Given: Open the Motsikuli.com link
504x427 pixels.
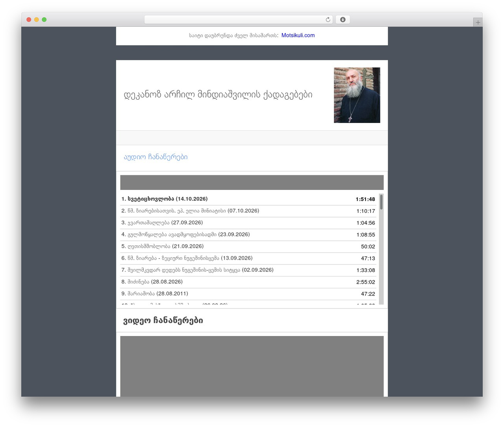Looking at the screenshot, I should pos(298,35).
